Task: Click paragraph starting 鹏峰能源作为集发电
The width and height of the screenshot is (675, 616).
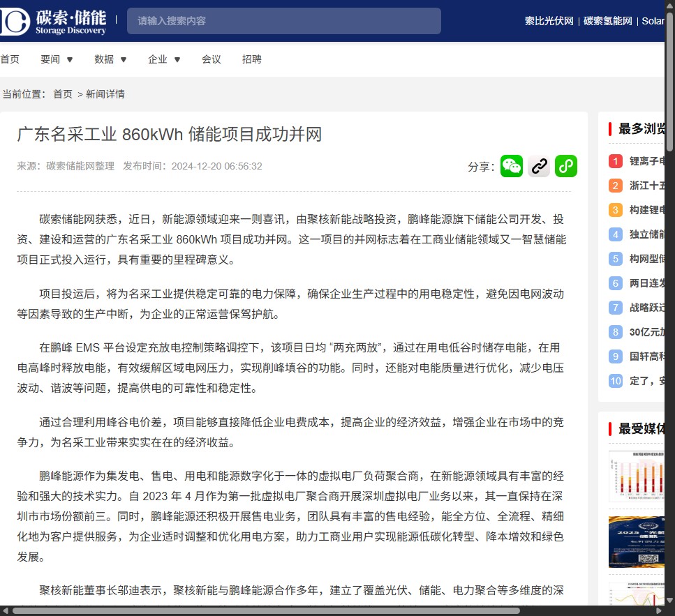Action: point(290,516)
